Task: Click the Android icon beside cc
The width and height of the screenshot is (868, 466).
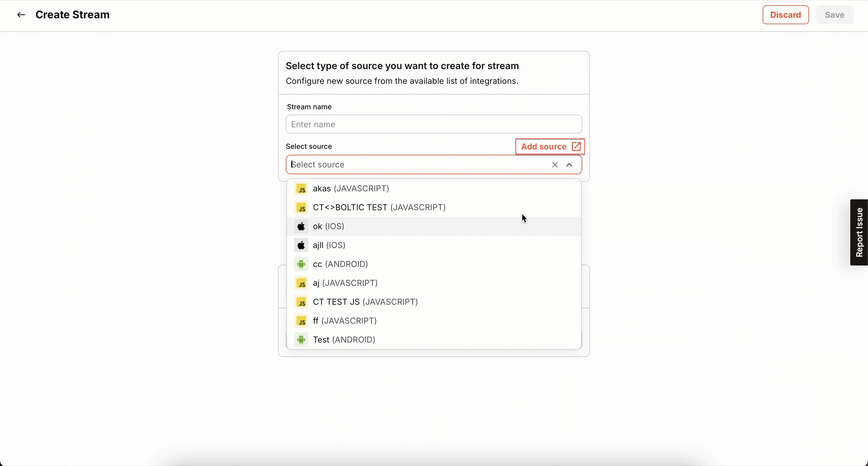Action: click(301, 264)
